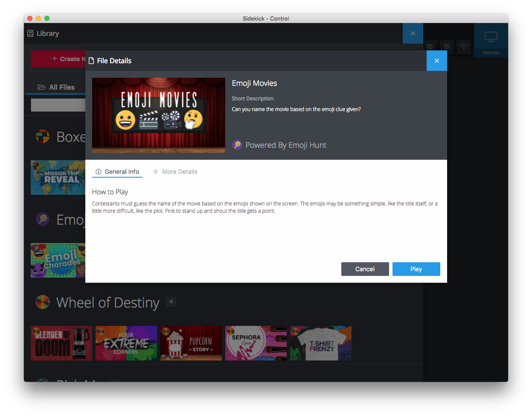Viewport: 532px width, 416px height.
Task: Click the 'Contestants must guess' instructions paragraph
Action: [x=265, y=207]
